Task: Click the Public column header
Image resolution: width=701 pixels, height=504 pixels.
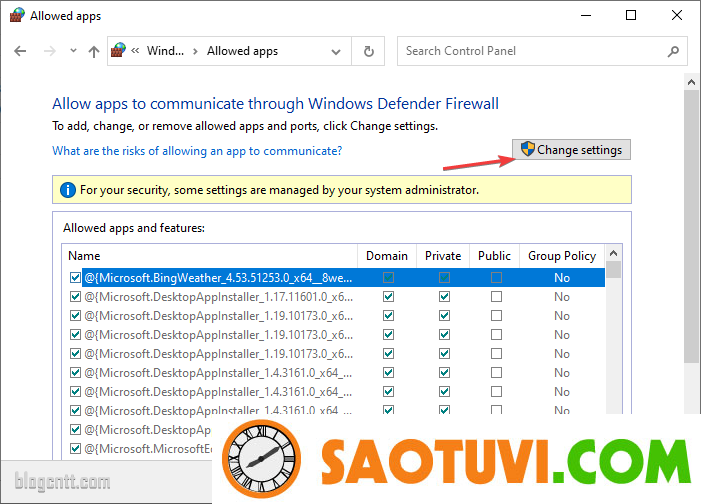Action: click(x=494, y=256)
